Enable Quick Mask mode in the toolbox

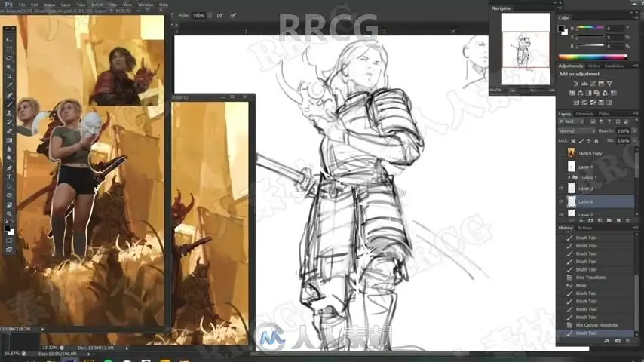point(9,241)
